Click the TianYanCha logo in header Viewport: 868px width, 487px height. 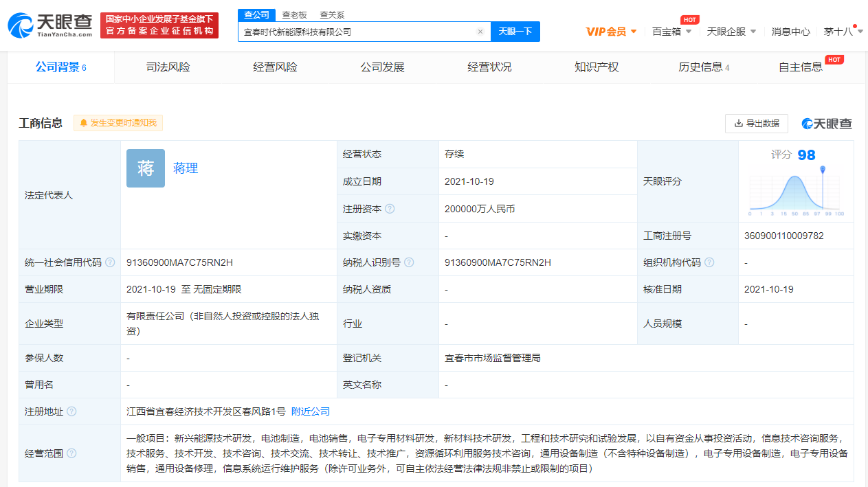point(50,25)
